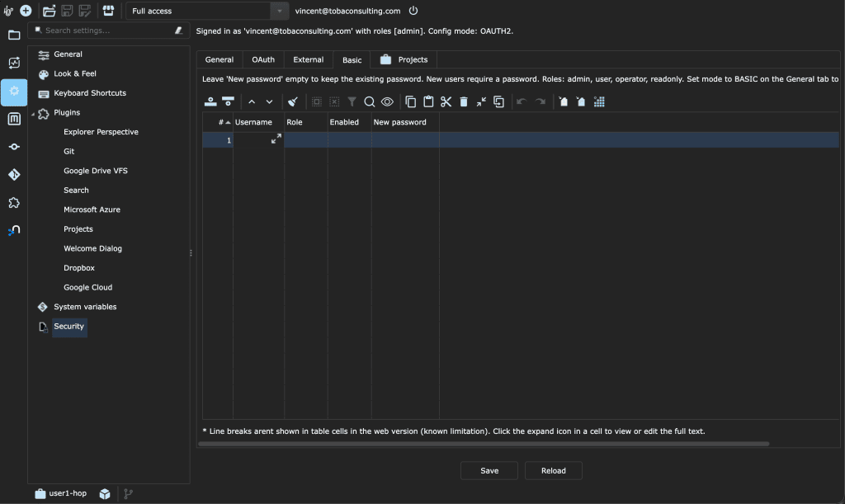Select Google Cloud plugin
Image resolution: width=845 pixels, height=504 pixels.
[x=87, y=287]
